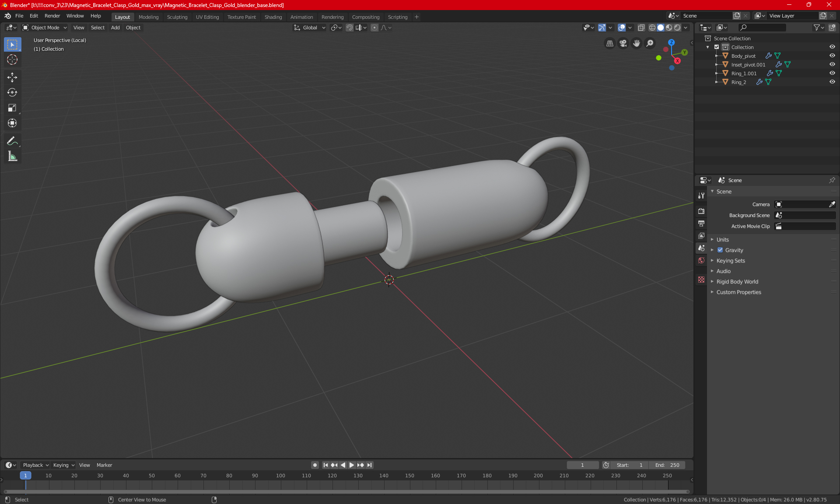Select the Move tool in toolbar
Viewport: 840px width, 504px height.
click(12, 77)
